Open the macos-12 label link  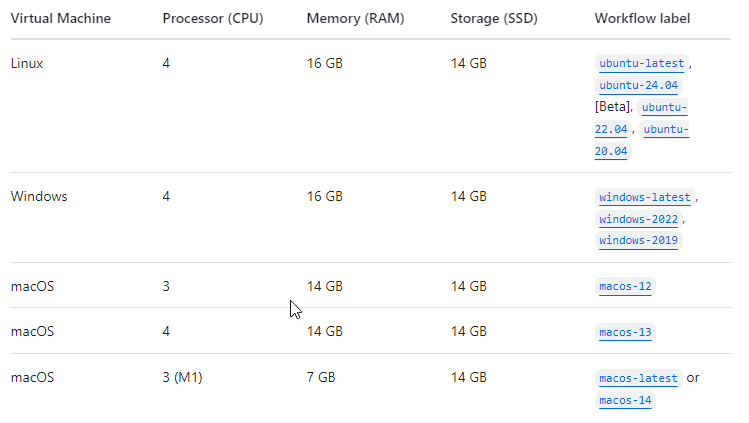[x=625, y=287]
